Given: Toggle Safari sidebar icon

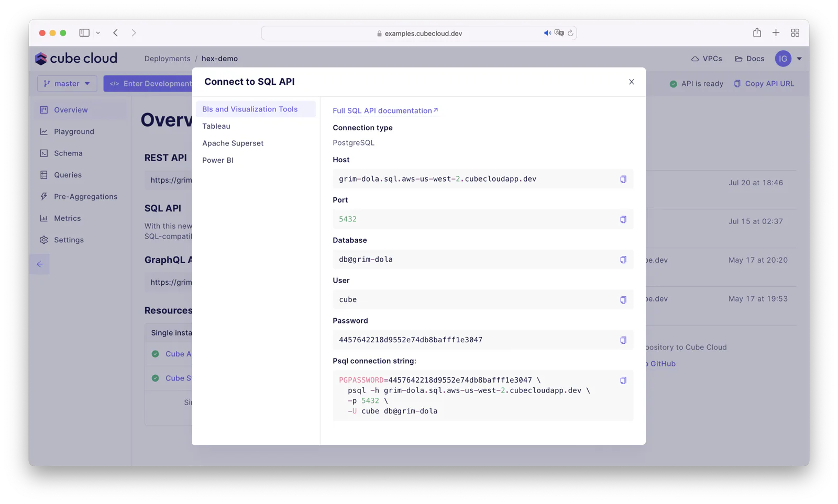Looking at the screenshot, I should coord(84,33).
